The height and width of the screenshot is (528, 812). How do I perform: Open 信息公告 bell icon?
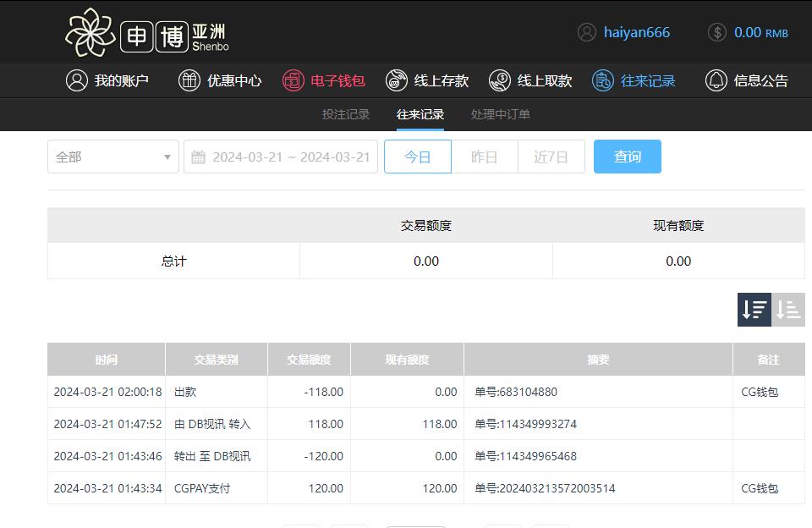(716, 80)
